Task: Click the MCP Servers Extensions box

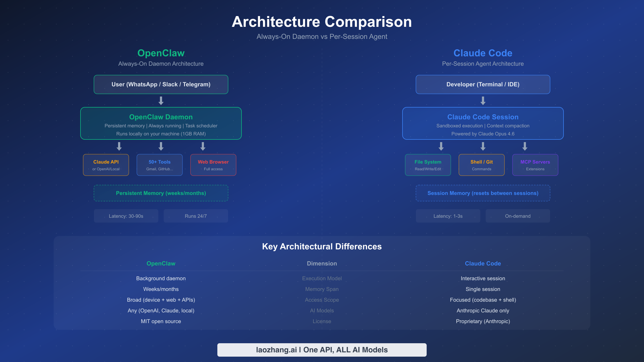Action: (x=535, y=165)
